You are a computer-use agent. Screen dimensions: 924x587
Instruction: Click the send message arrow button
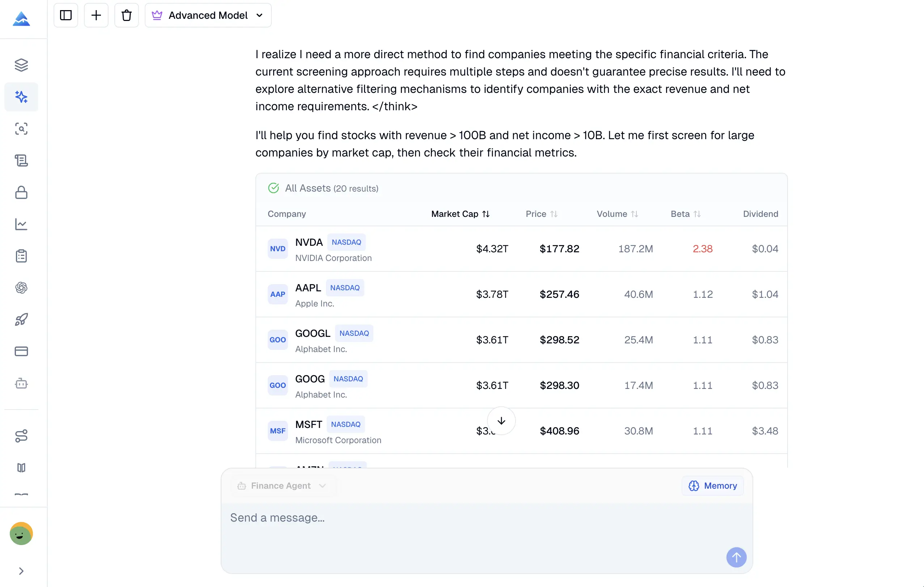point(736,557)
